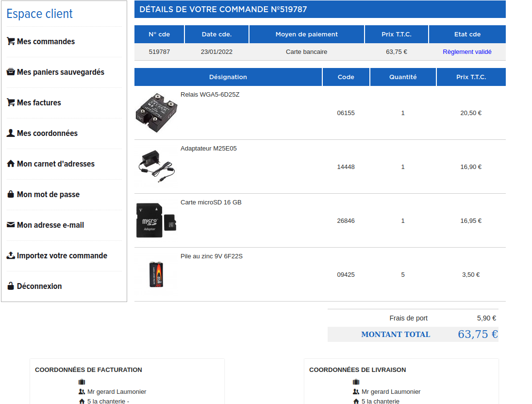
Task: Click the 9V zinc battery thumbnail
Action: click(x=156, y=274)
